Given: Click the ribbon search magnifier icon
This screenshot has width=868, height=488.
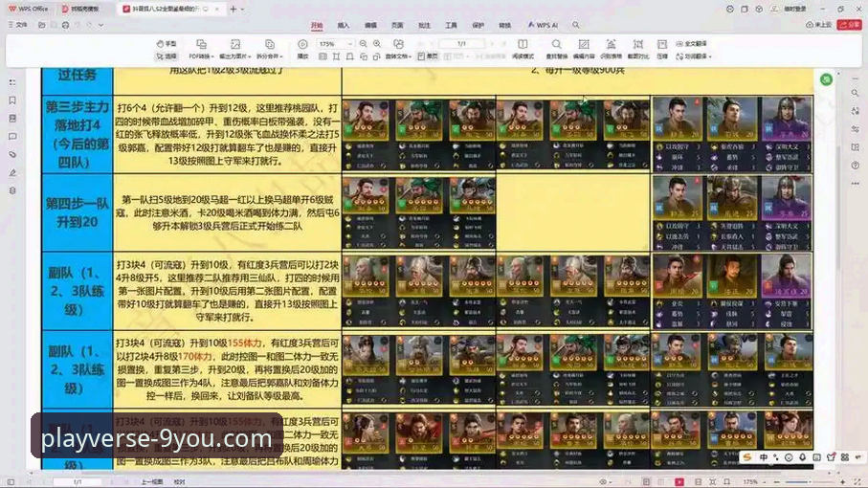Looking at the screenshot, I should pyautogui.click(x=576, y=25).
